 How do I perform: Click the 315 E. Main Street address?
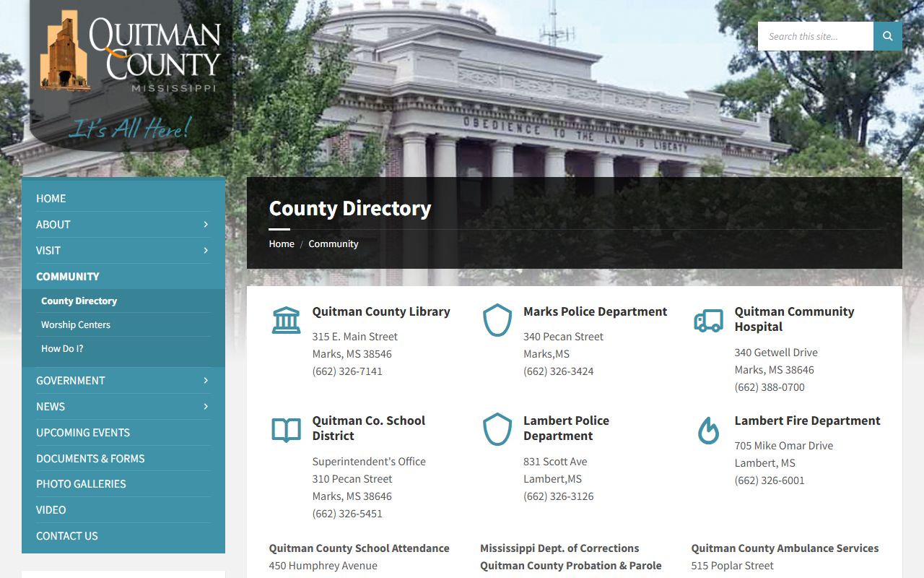pos(355,337)
